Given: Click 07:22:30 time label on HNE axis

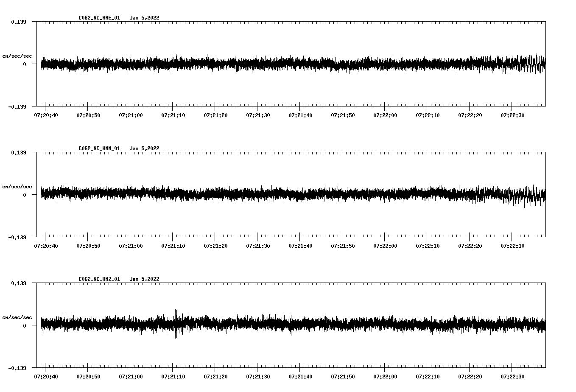Looking at the screenshot, I should click(x=512, y=115).
